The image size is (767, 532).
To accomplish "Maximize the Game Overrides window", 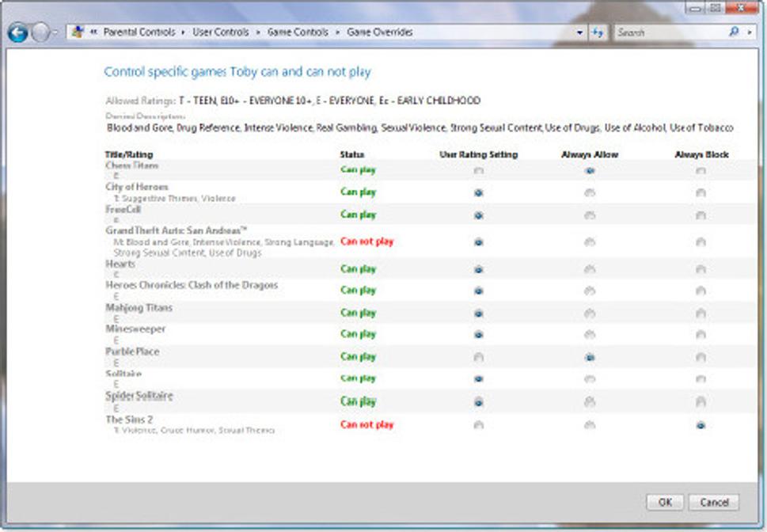I will pyautogui.click(x=715, y=8).
